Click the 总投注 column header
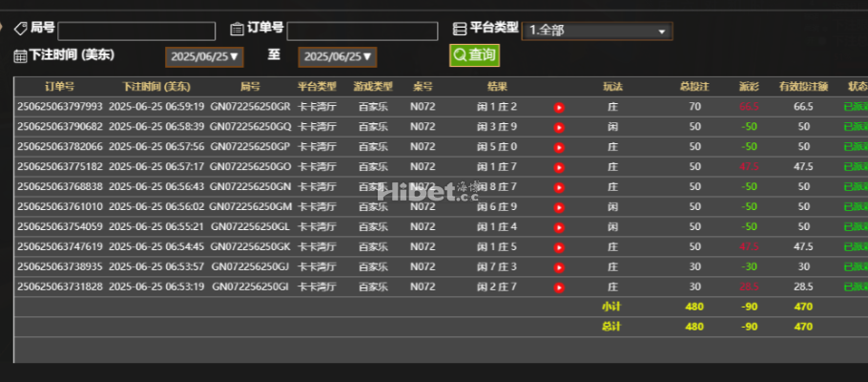 694,87
